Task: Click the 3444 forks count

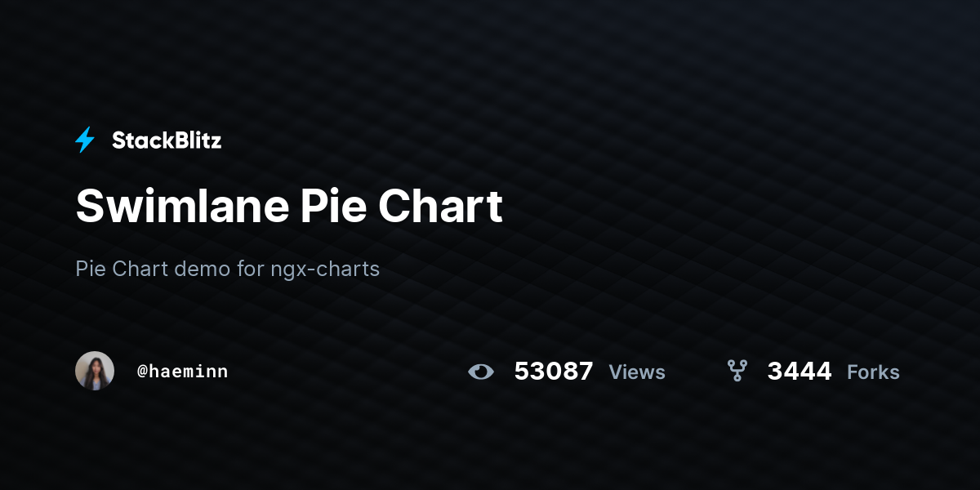Action: click(800, 372)
